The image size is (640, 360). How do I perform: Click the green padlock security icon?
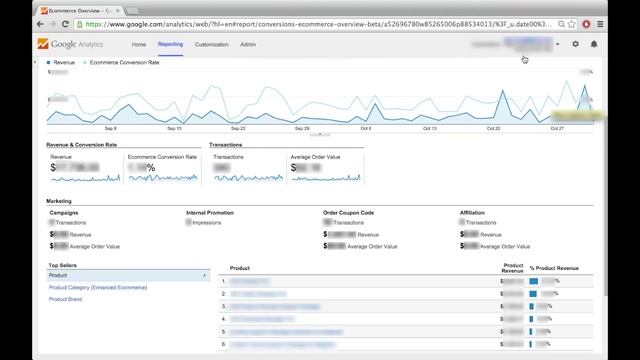click(80, 24)
